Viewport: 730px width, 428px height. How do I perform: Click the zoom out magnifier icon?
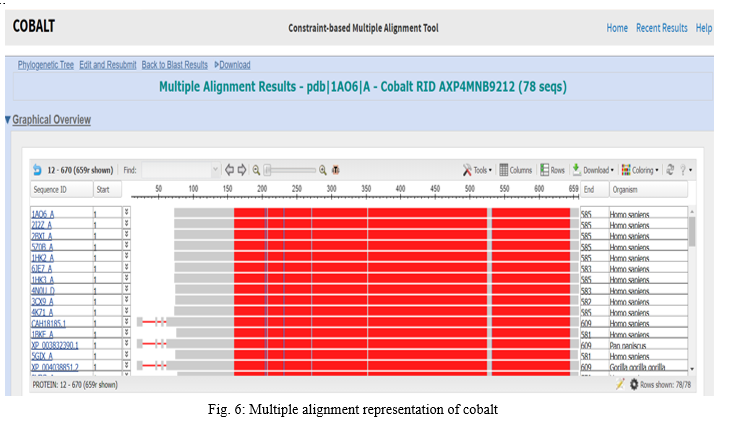click(256, 170)
